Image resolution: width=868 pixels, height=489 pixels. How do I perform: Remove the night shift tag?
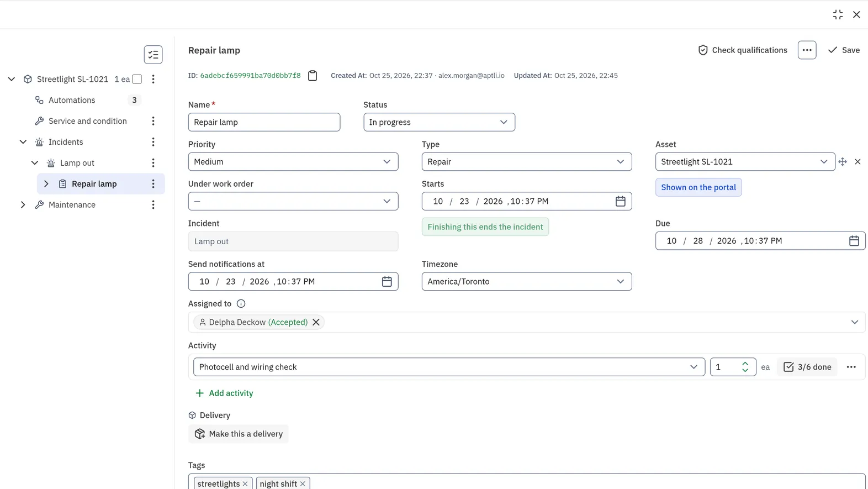pos(303,483)
